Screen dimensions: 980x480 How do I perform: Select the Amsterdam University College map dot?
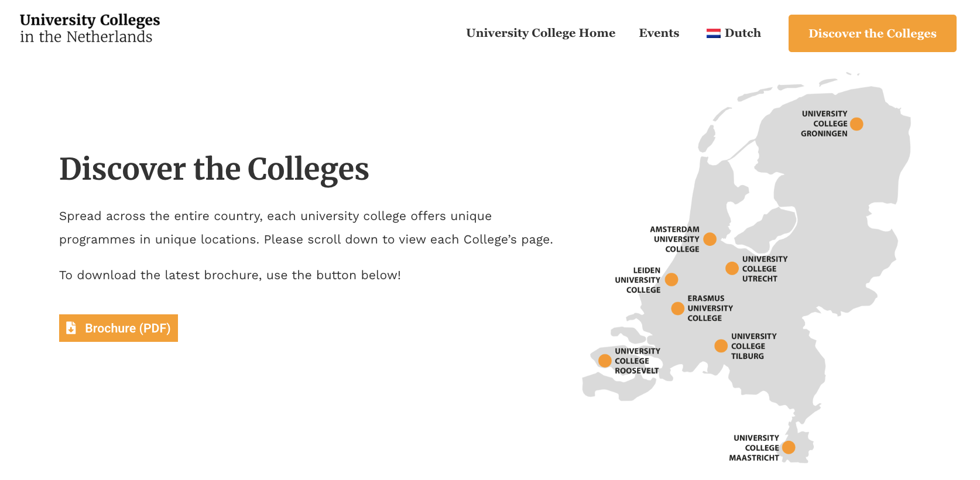coord(710,239)
